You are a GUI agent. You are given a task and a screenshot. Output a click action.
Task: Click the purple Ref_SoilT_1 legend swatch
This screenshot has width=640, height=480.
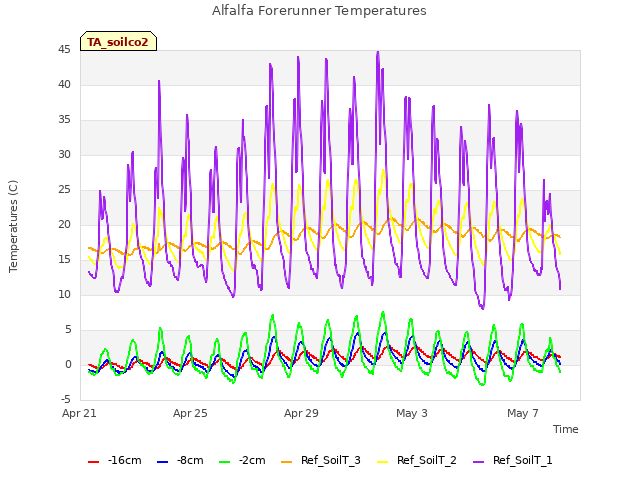pos(478,462)
